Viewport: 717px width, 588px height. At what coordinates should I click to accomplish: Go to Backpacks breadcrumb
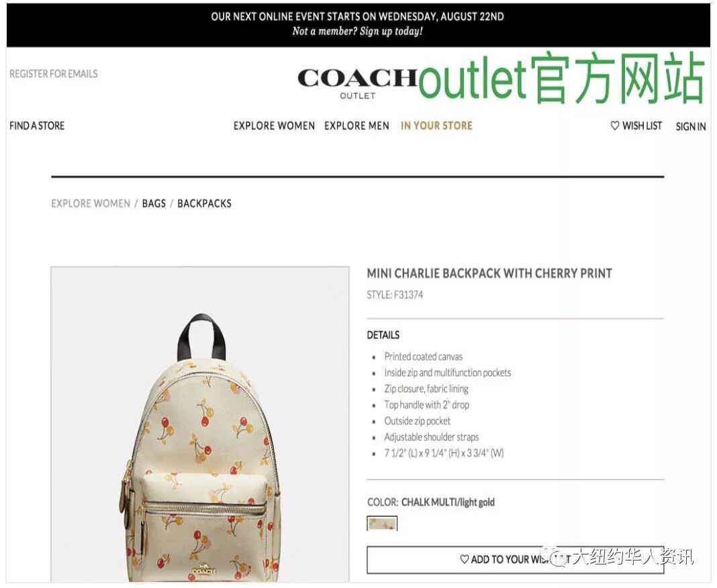204,203
